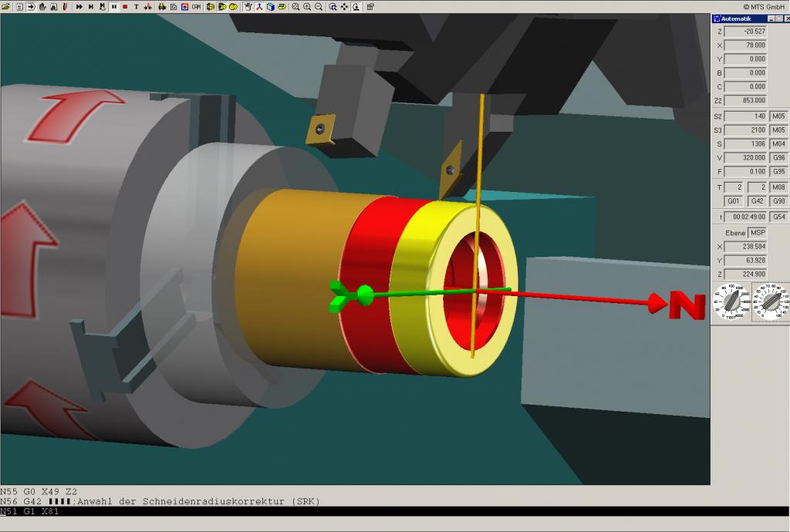This screenshot has width=790, height=532.
Task: Click the G42 status box
Action: (757, 200)
